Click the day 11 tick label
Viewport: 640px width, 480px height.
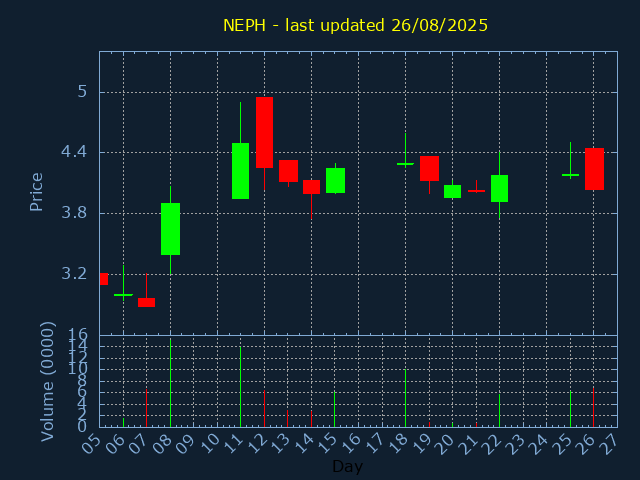(x=232, y=443)
